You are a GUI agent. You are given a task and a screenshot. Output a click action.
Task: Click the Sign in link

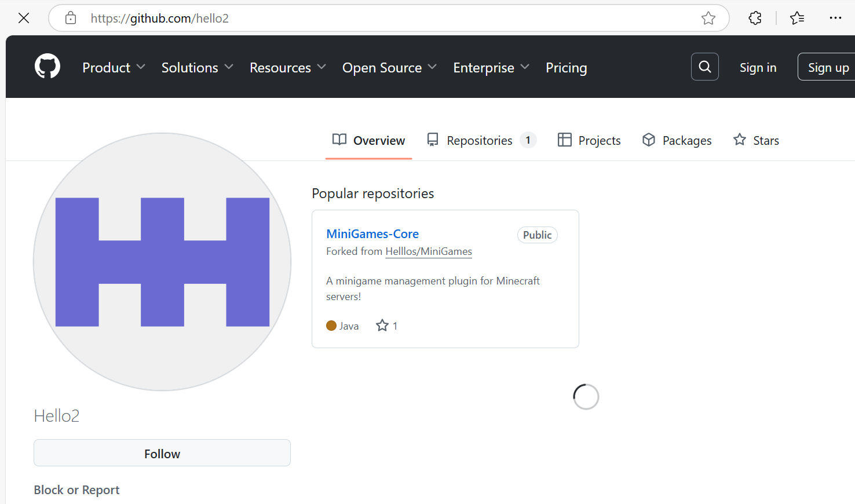click(758, 67)
